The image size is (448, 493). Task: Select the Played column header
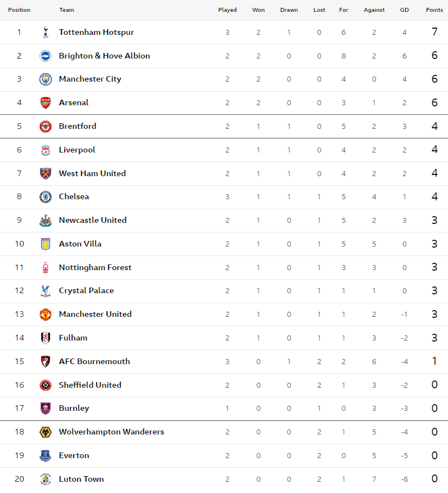click(x=227, y=10)
